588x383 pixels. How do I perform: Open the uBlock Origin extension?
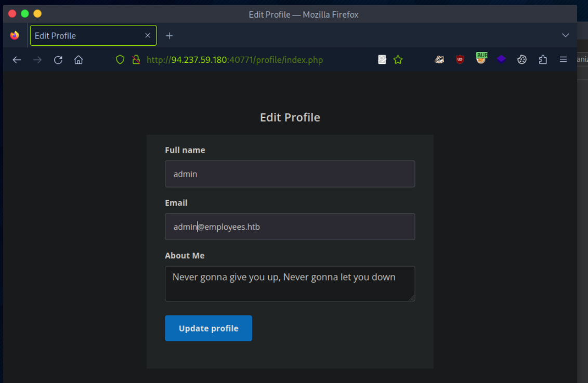[x=460, y=60]
